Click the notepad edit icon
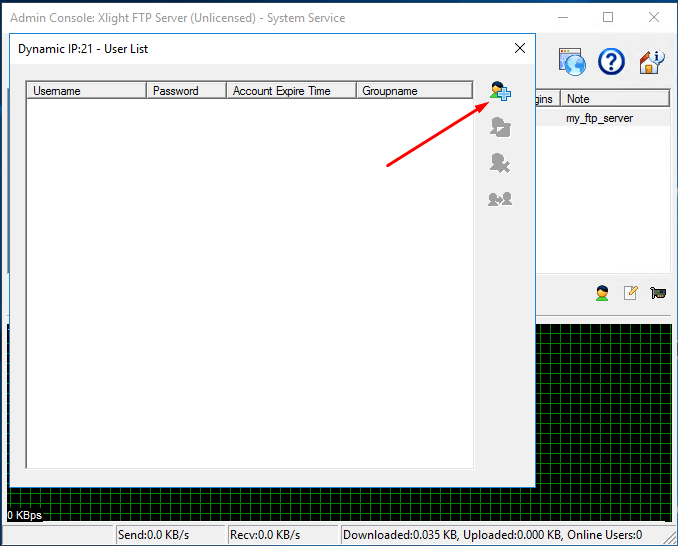Screen dimensions: 678x546 point(630,293)
